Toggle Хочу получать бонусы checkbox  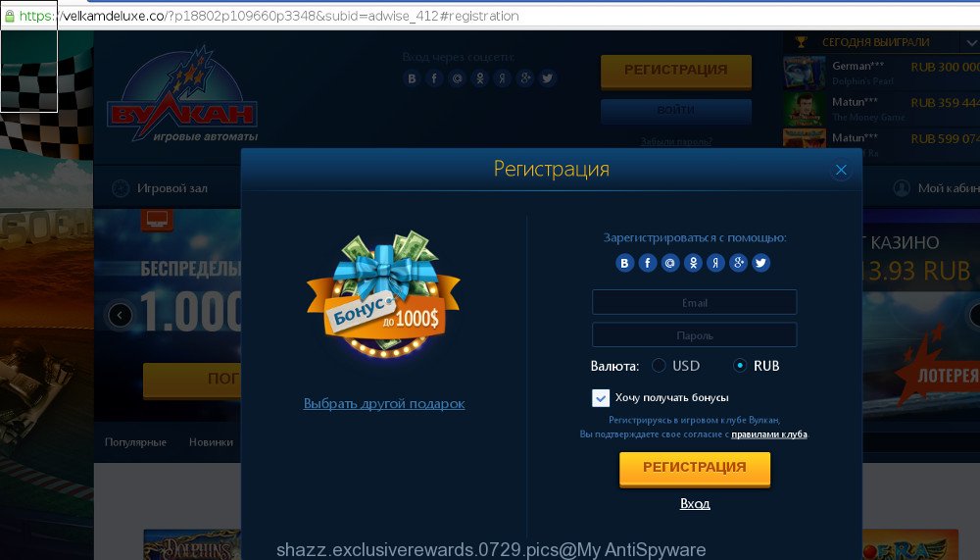(x=601, y=398)
